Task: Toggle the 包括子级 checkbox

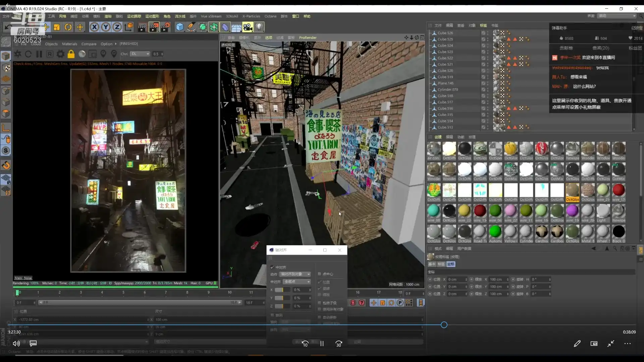Action: tap(320, 303)
